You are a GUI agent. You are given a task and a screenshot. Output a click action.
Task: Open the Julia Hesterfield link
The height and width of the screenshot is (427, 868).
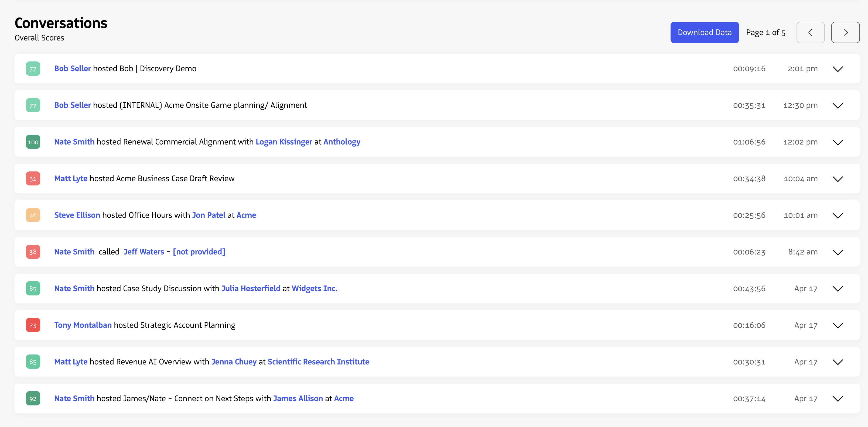[x=251, y=289]
